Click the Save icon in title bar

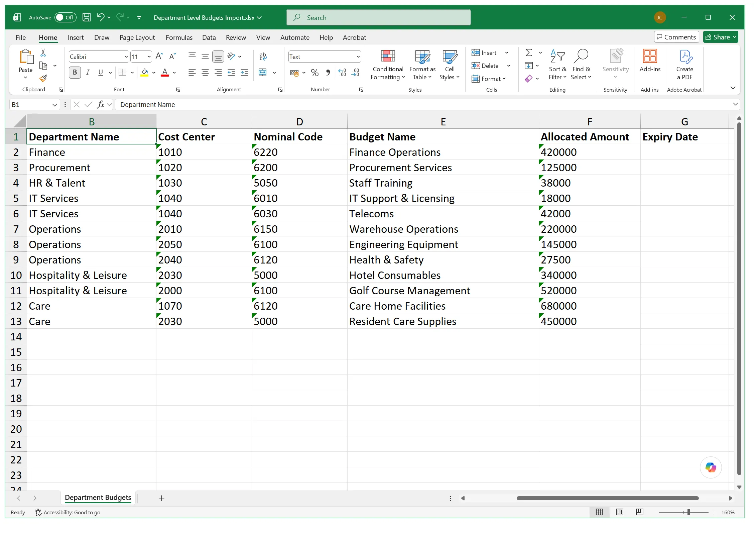[x=87, y=17]
